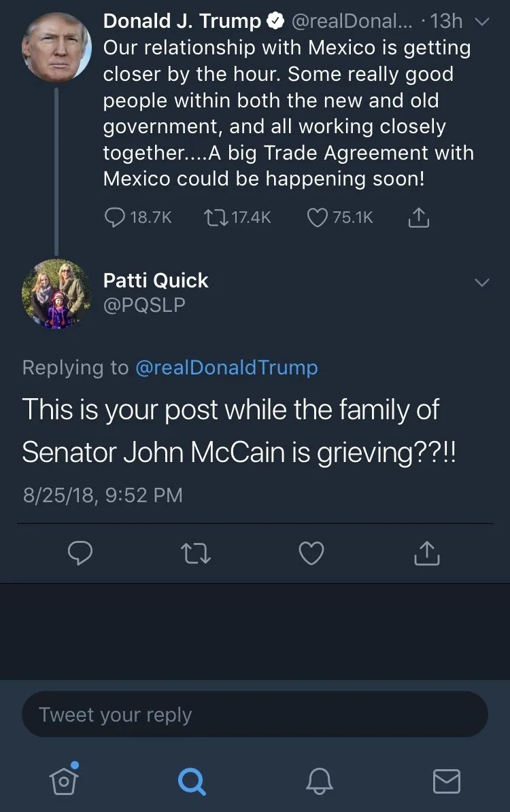Image resolution: width=510 pixels, height=812 pixels.
Task: Like Trump's tweet with 75.1K hearts
Action: (317, 217)
